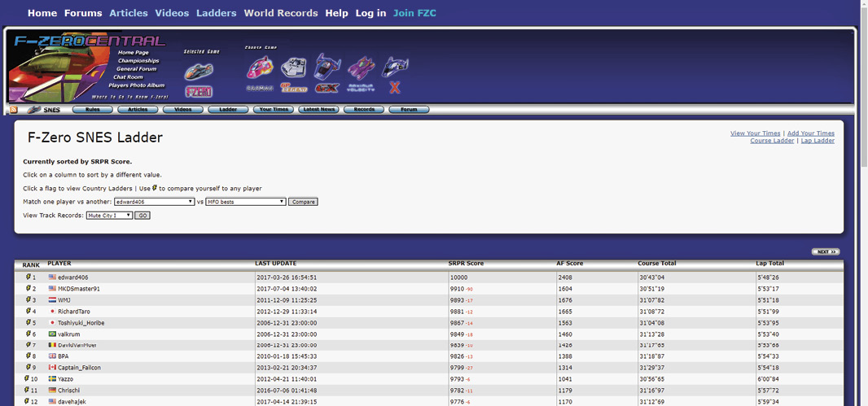This screenshot has width=868, height=406.
Task: Click compare icon beside WMJ
Action: [x=28, y=299]
